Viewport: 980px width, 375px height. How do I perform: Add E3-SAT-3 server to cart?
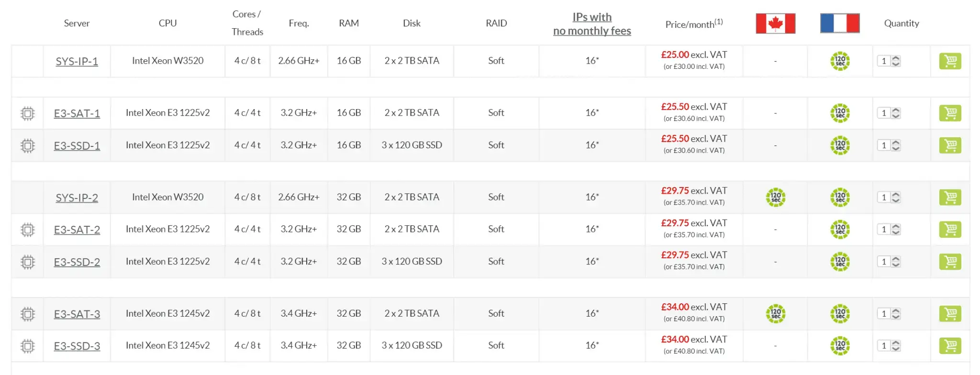[950, 314]
